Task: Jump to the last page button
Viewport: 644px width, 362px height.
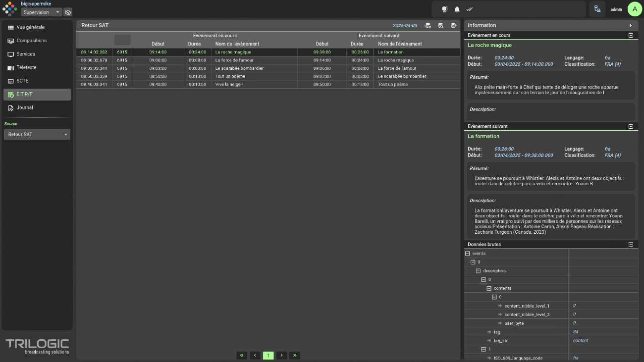Action: [295, 355]
